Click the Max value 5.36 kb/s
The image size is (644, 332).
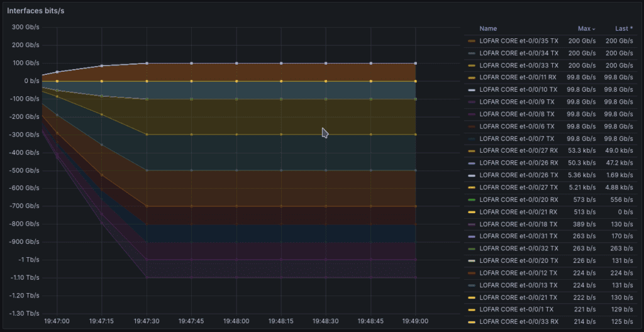click(x=582, y=175)
